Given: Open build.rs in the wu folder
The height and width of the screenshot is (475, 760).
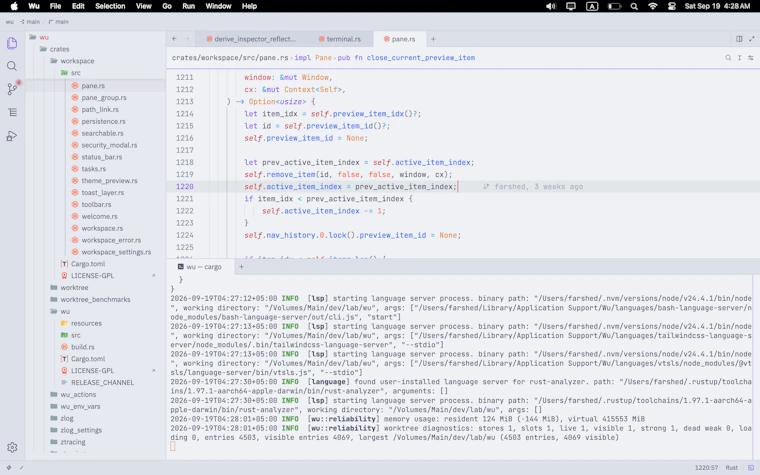Looking at the screenshot, I should (82, 347).
